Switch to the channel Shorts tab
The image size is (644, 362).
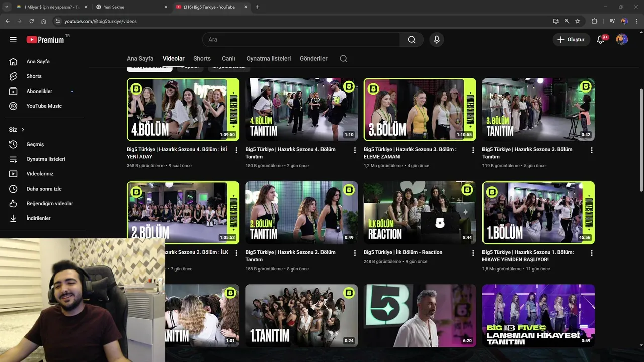pos(202,59)
